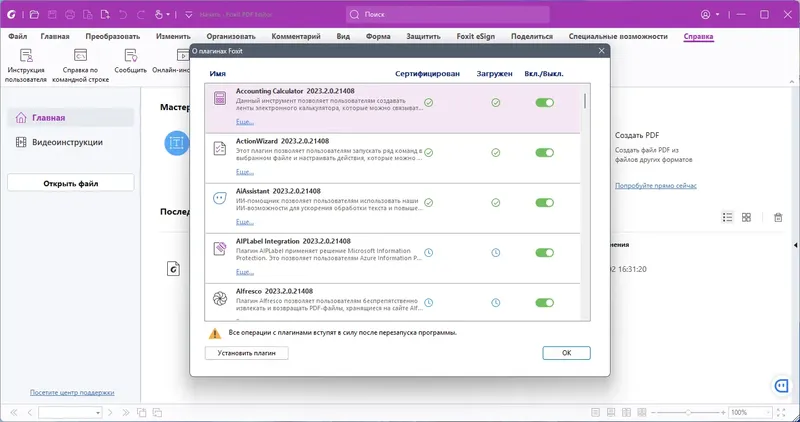Switch to the Foxit eSign ribbon tab
Screen dimensions: 800x422
click(476, 36)
